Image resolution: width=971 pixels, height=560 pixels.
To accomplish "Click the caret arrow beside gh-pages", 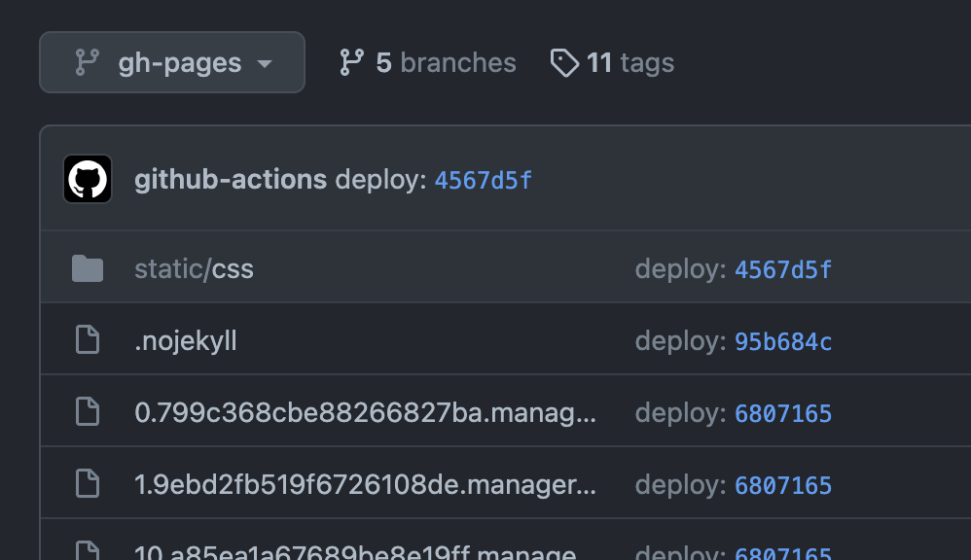I will coord(265,64).
